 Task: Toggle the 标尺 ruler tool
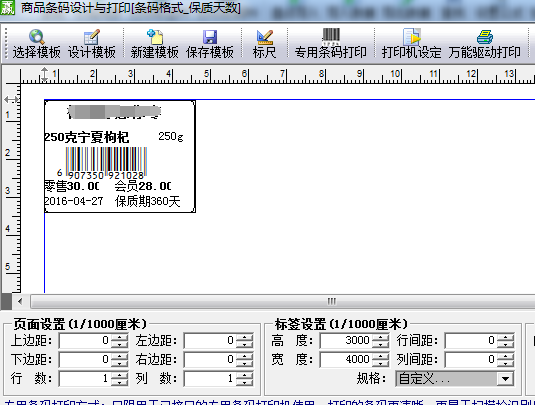coord(264,44)
